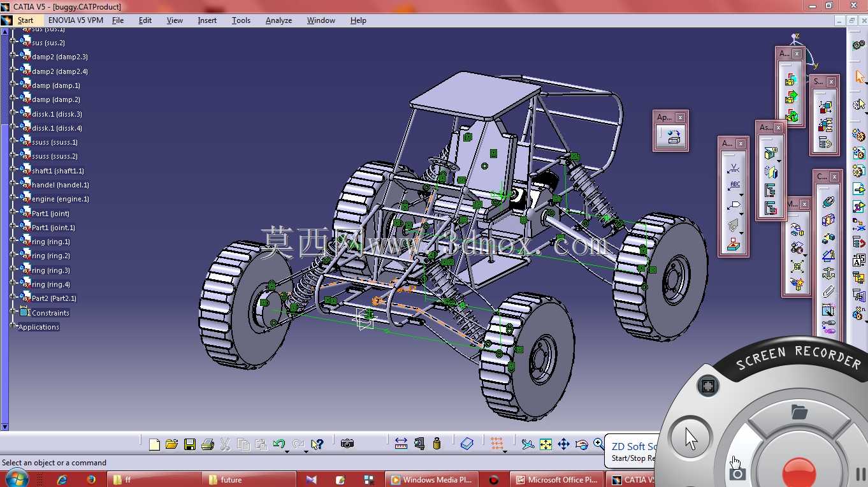Select the Rotate view icon
The width and height of the screenshot is (868, 487).
tap(581, 444)
